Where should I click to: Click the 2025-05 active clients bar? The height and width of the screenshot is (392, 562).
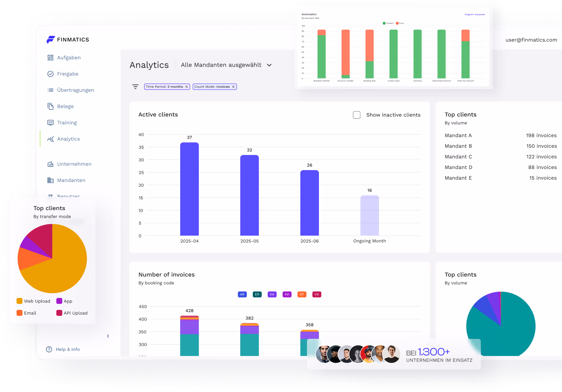pos(250,195)
